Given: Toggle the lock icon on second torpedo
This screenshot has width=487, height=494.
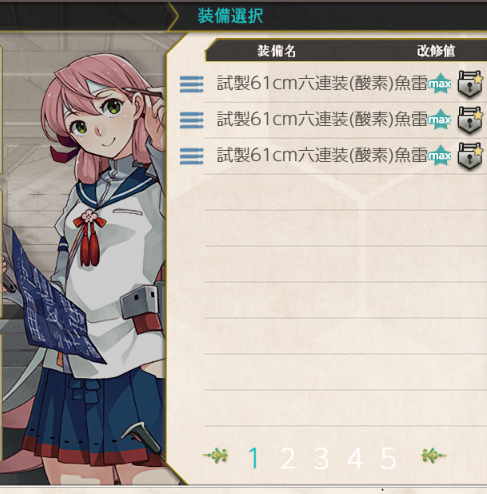Looking at the screenshot, I should click(470, 120).
